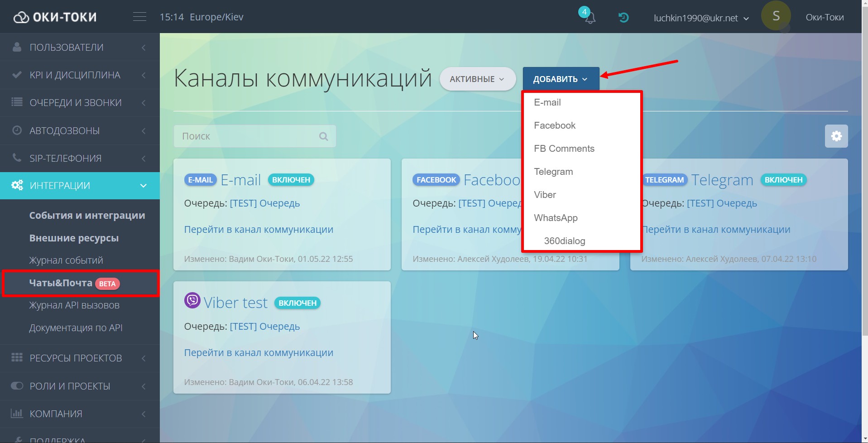Open [TEST] Очередь link on E-mail card
Image resolution: width=868 pixels, height=443 pixels.
click(265, 203)
